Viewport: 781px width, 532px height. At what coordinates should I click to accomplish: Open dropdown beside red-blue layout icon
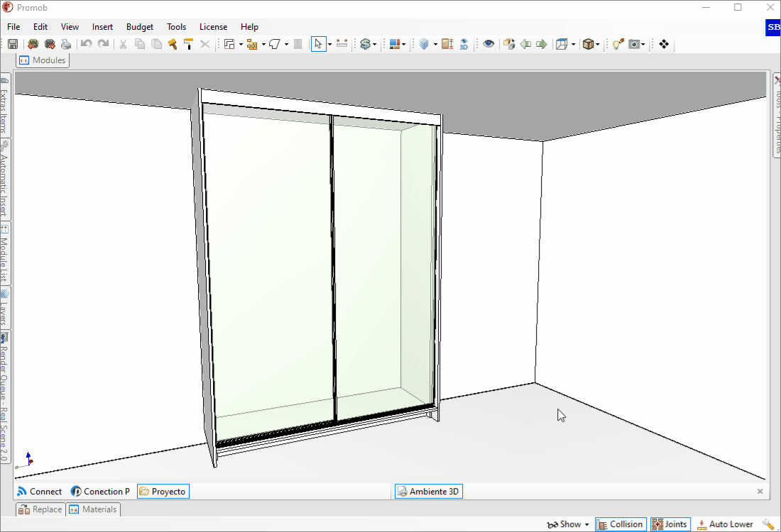(x=403, y=44)
